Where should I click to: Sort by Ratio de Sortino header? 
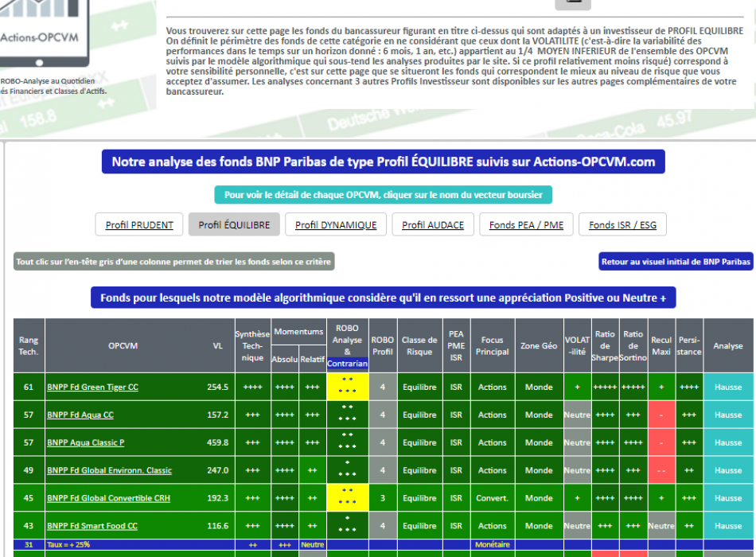[633, 345]
